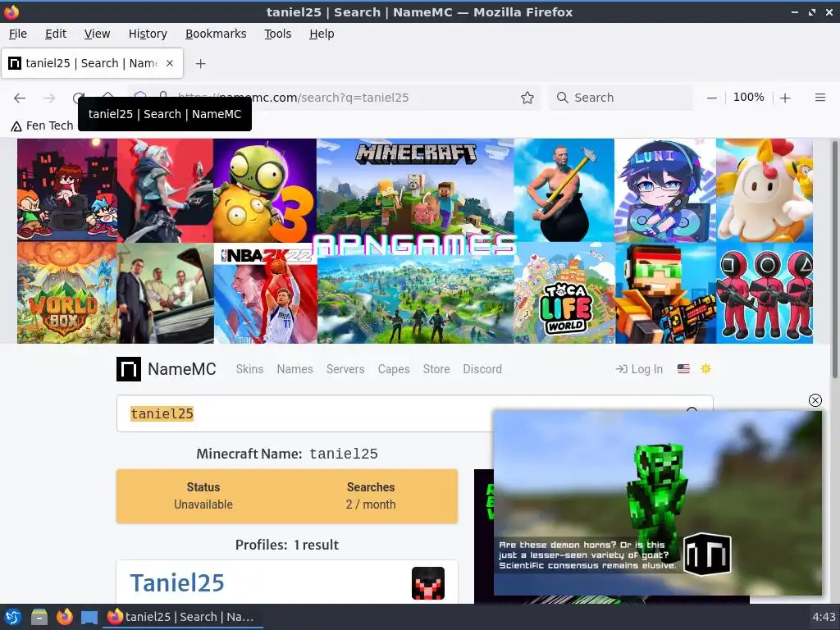840x630 pixels.
Task: Go to the Capes page
Action: [x=394, y=369]
